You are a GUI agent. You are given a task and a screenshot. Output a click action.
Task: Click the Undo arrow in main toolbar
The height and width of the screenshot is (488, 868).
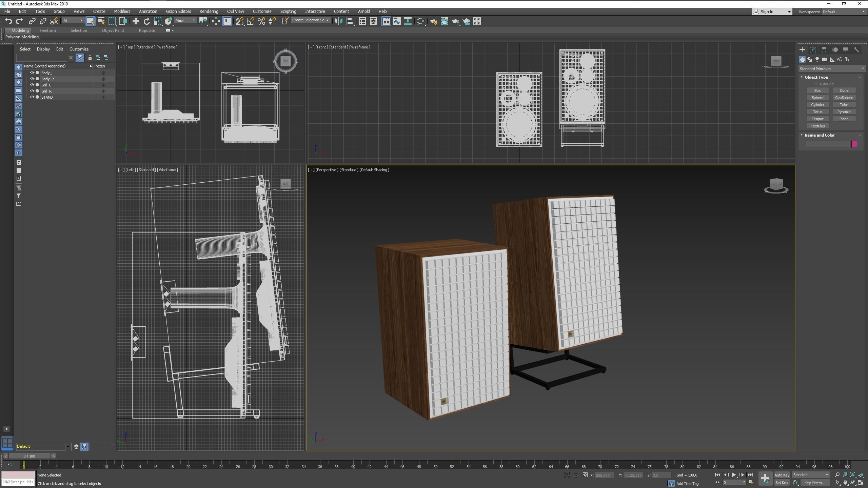click(8, 21)
